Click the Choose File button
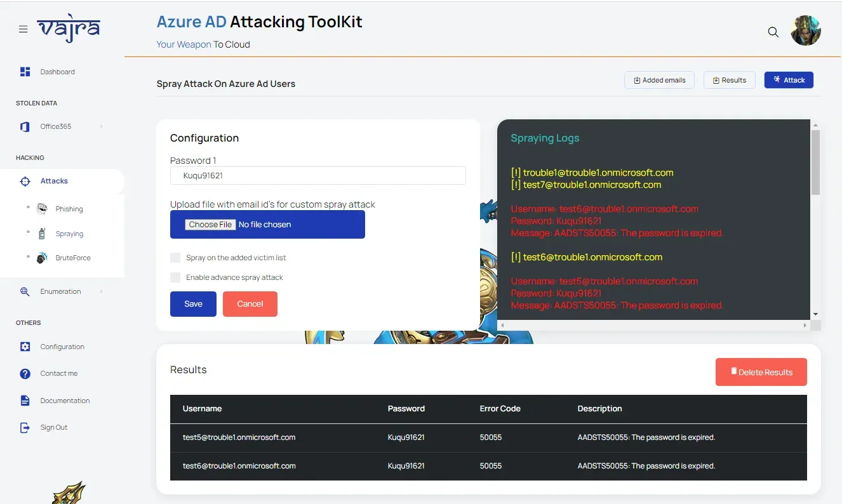Screen dimensions: 842x504 210,225
